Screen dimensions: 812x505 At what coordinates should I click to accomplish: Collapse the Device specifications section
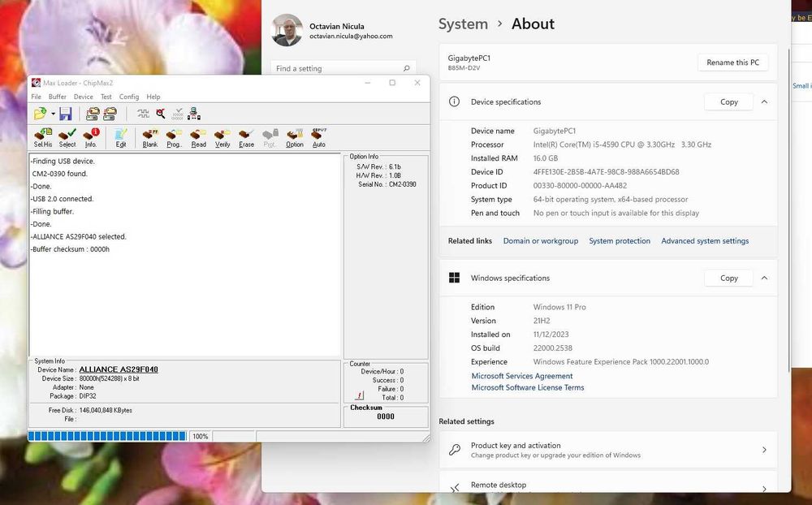point(763,101)
